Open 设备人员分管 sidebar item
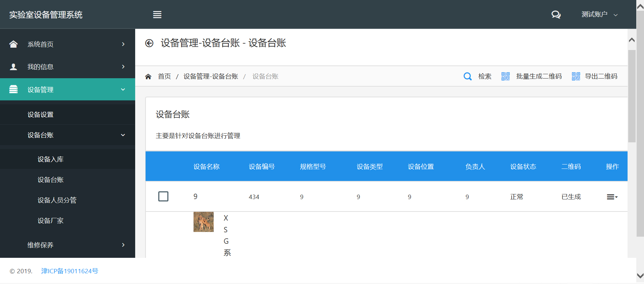The height and width of the screenshot is (284, 644). tap(57, 200)
